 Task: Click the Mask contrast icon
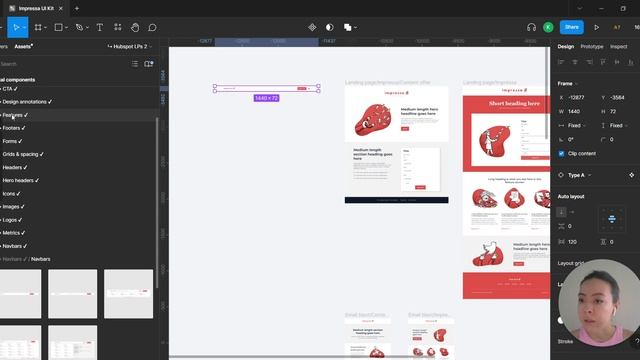click(x=329, y=27)
